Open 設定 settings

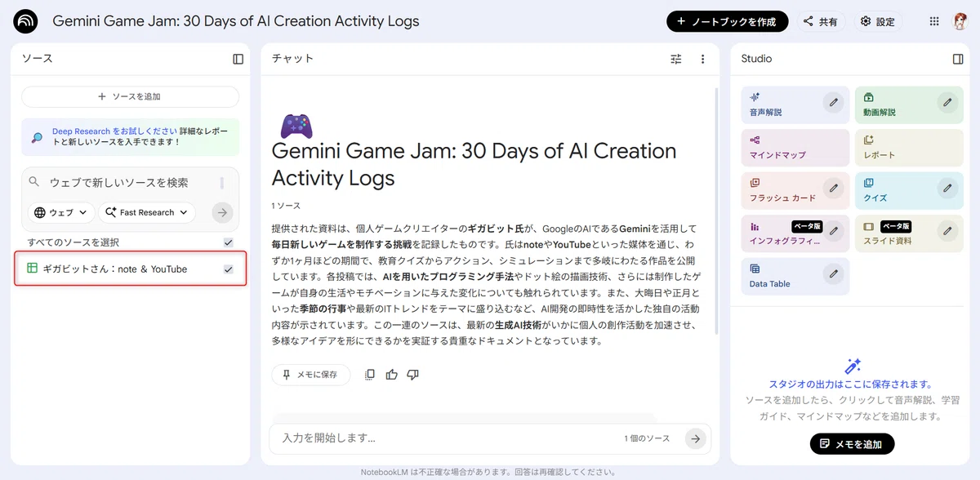coord(878,22)
